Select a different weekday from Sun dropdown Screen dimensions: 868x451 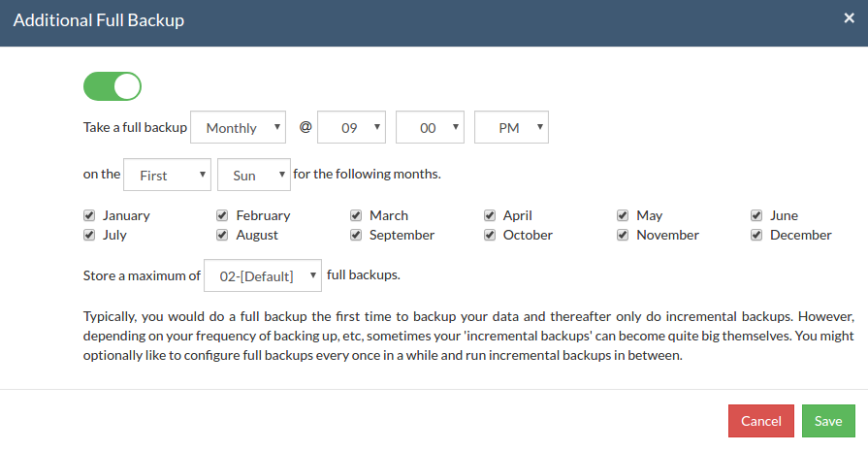(254, 175)
